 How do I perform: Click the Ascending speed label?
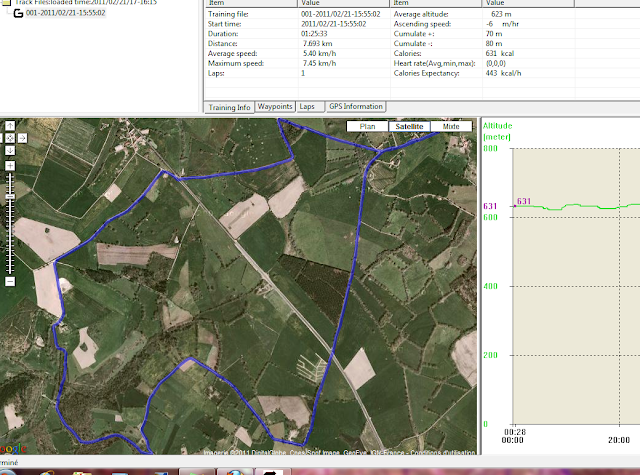(422, 24)
